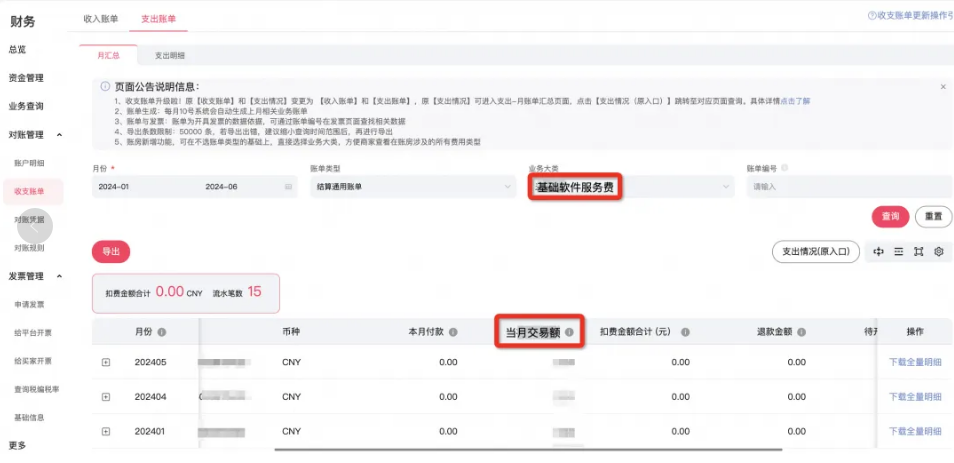Image resolution: width=954 pixels, height=463 pixels.
Task: Toggle fullscreen table view icon
Action: point(919,251)
